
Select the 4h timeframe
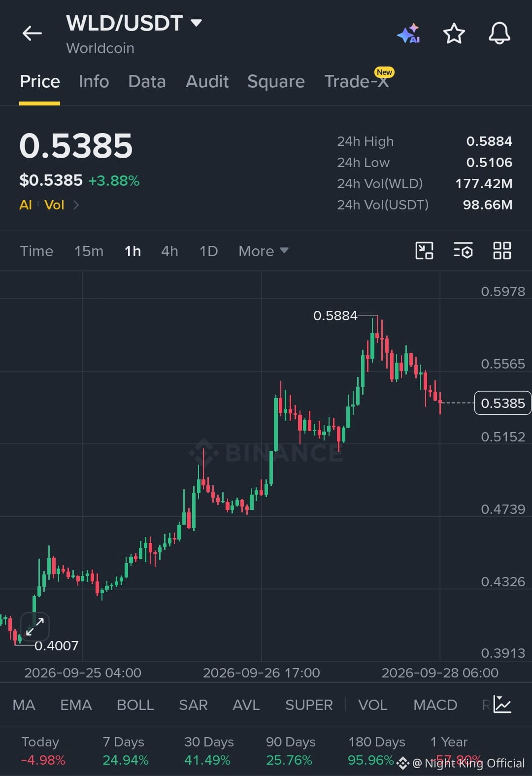coord(169,251)
